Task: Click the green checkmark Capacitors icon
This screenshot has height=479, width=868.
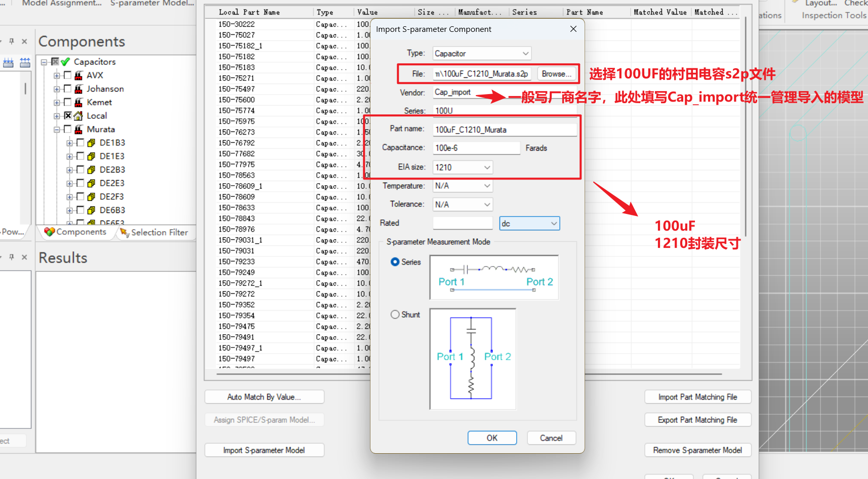Action: click(65, 62)
